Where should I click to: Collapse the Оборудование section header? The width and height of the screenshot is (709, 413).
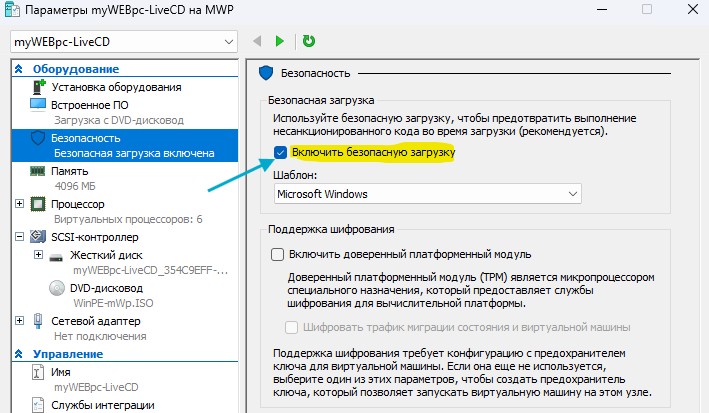click(20, 69)
